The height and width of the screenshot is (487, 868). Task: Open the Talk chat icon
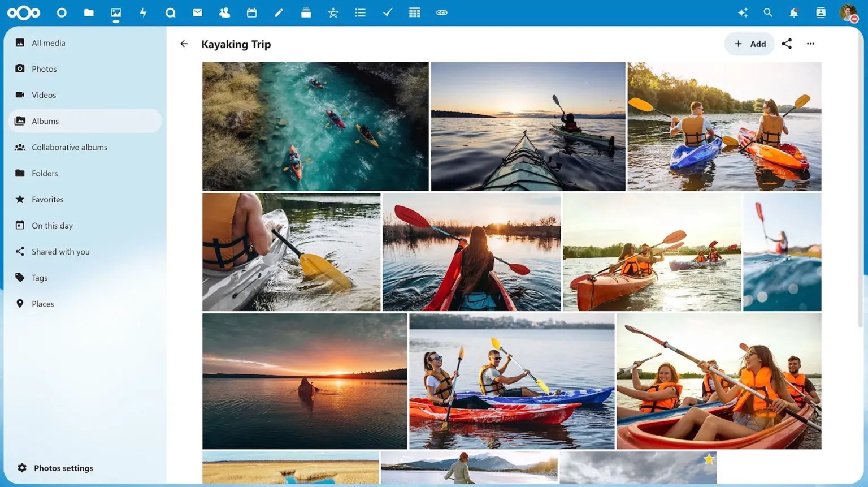click(x=170, y=12)
